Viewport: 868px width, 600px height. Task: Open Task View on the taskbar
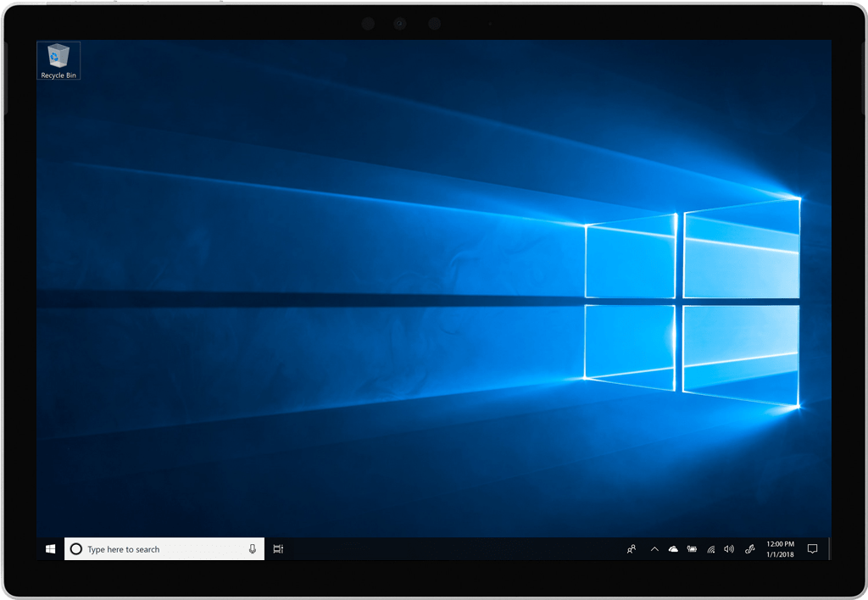pyautogui.click(x=277, y=548)
